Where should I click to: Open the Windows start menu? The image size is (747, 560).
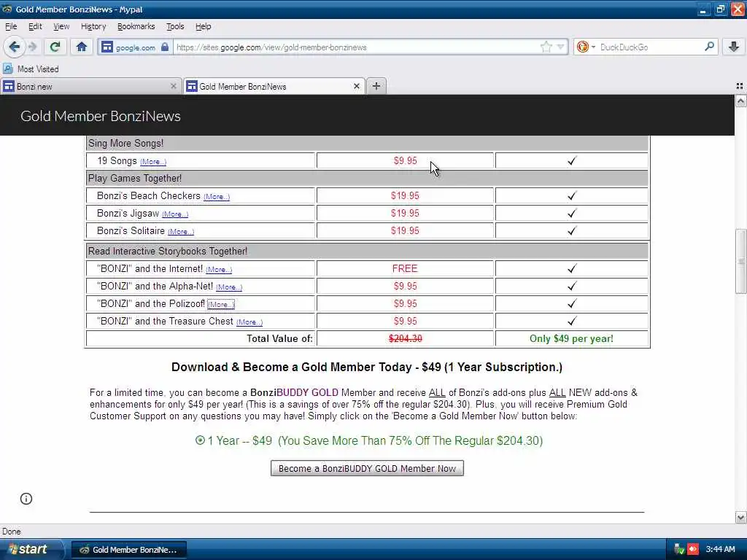pos(31,550)
